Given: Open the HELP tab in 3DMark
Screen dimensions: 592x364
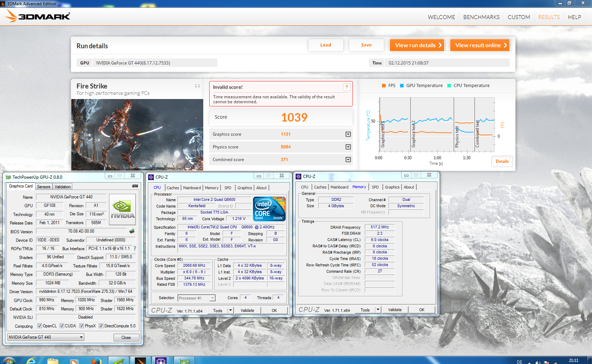Looking at the screenshot, I should point(574,17).
